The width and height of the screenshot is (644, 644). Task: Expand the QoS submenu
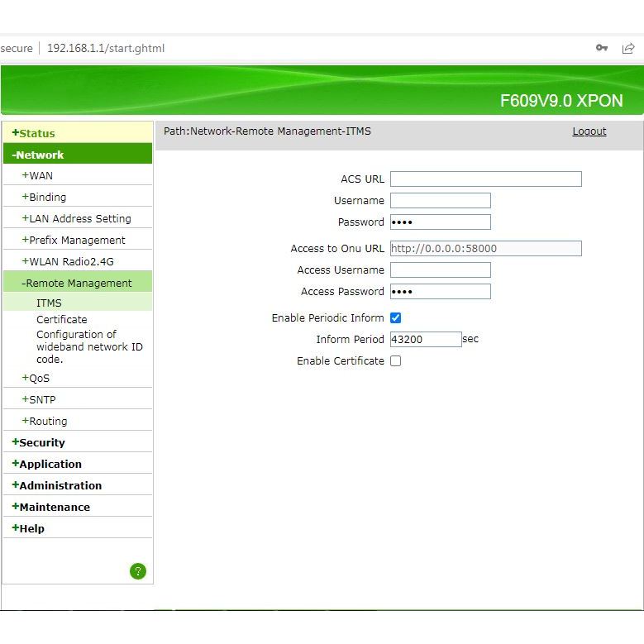(x=39, y=378)
